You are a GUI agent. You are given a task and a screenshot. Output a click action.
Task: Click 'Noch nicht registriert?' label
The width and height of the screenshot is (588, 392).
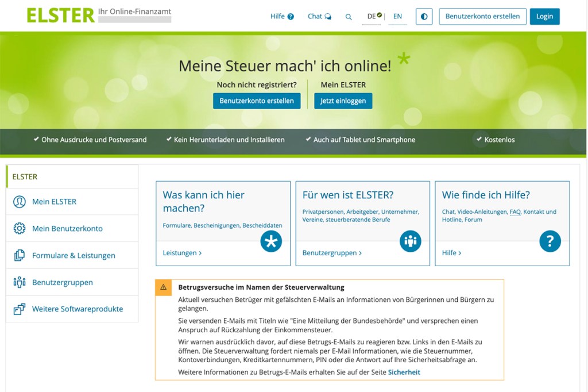[257, 85]
